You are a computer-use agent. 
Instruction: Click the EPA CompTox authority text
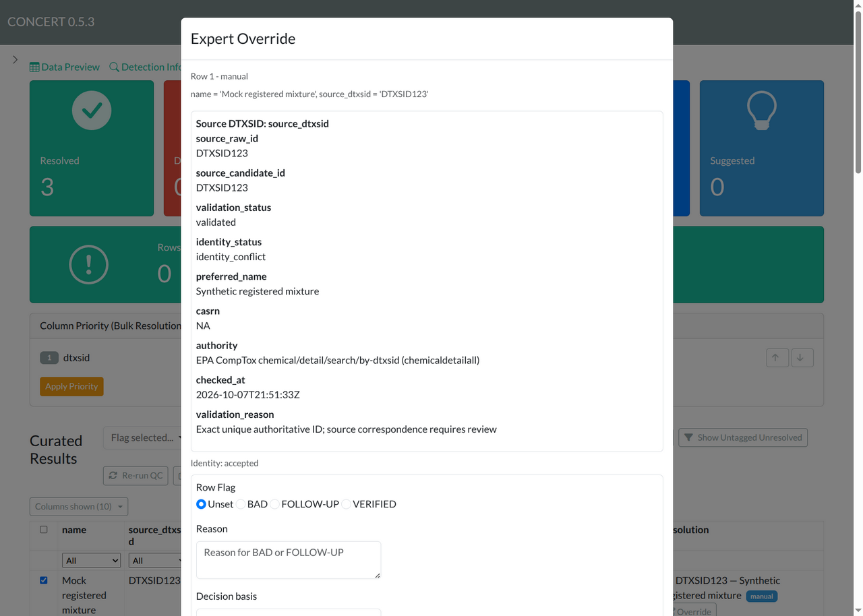[338, 360]
